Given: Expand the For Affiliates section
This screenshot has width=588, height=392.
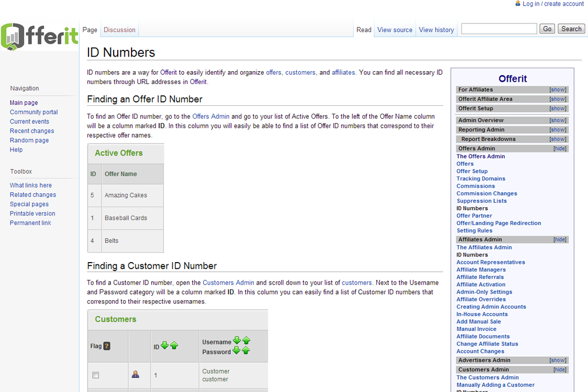Looking at the screenshot, I should [557, 90].
